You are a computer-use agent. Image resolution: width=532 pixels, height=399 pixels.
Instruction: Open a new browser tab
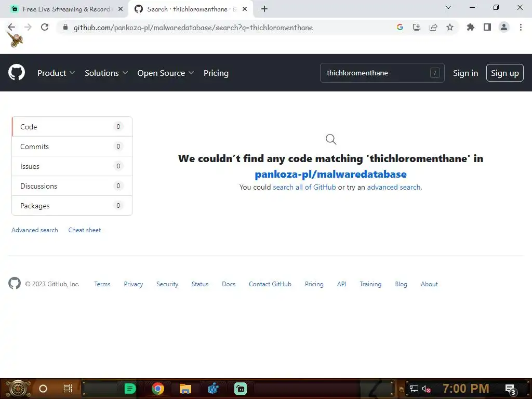pyautogui.click(x=264, y=9)
